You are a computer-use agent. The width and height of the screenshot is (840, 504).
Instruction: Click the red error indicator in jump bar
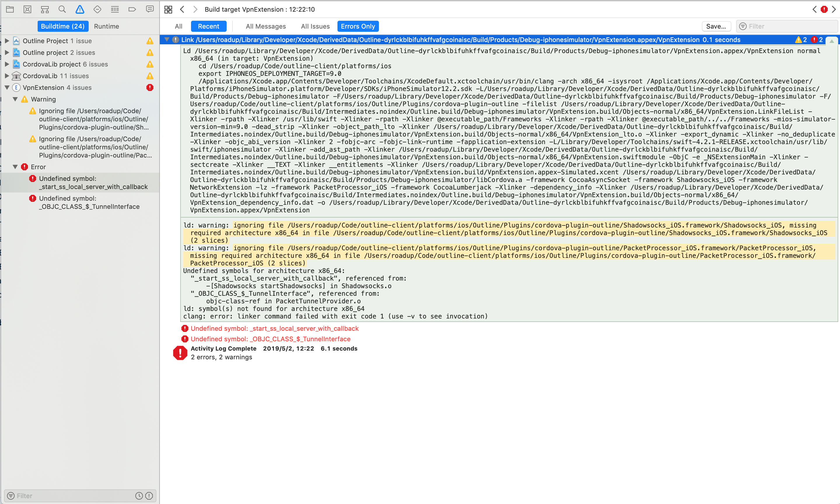click(x=824, y=10)
